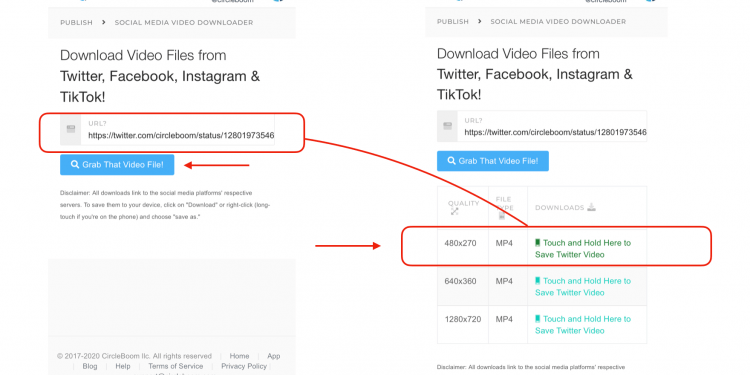This screenshot has height=375, width=750.
Task: Focus the URL input field in left screenshot
Action: coord(177,130)
